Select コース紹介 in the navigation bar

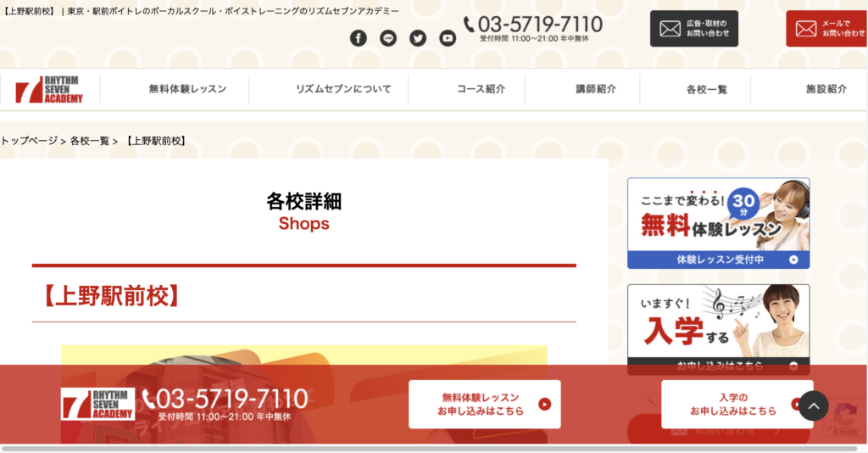(481, 89)
